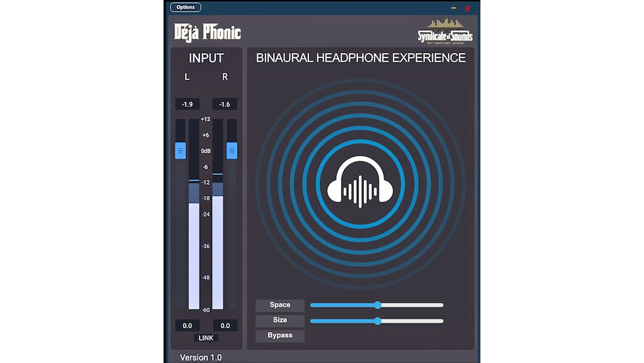Click the -36 scale marking
Viewport: 644px width, 363px height.
click(206, 246)
